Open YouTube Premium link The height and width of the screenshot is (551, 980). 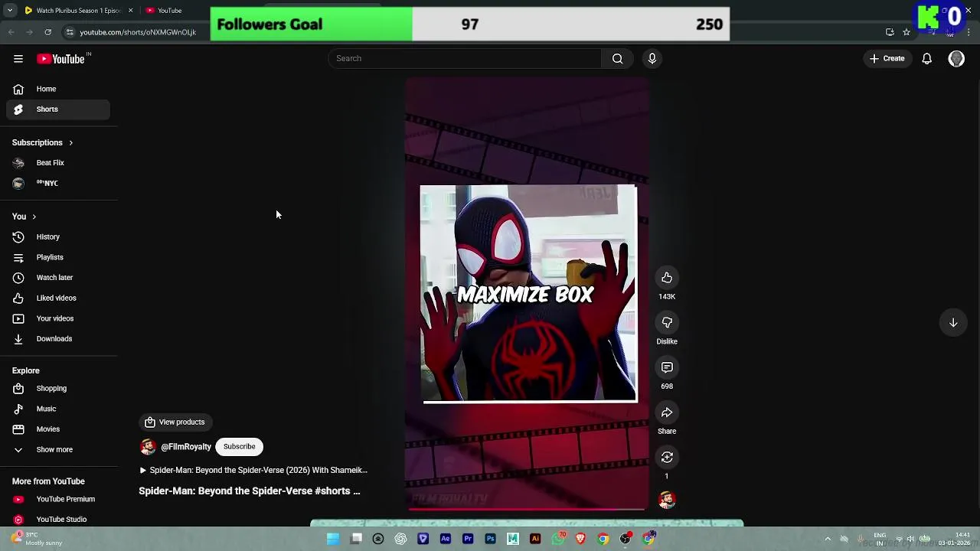58,499
